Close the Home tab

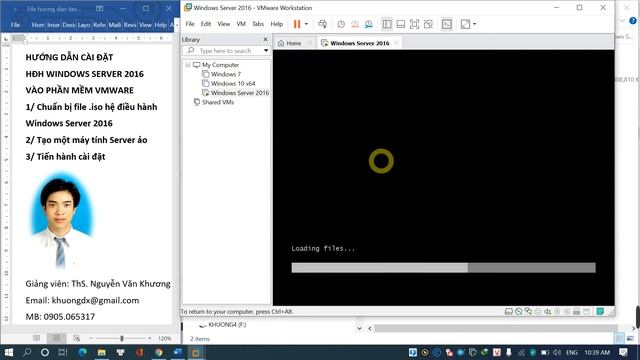310,43
